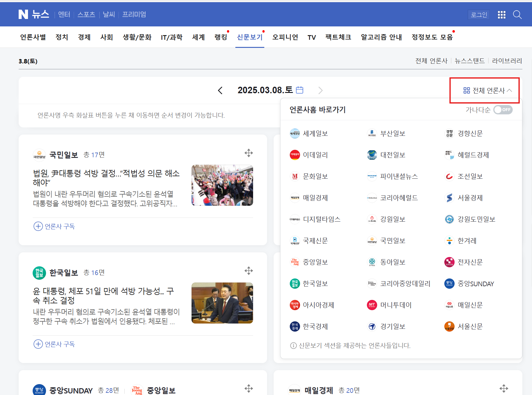Open the 국민일보 rally photo thumbnail

(222, 185)
